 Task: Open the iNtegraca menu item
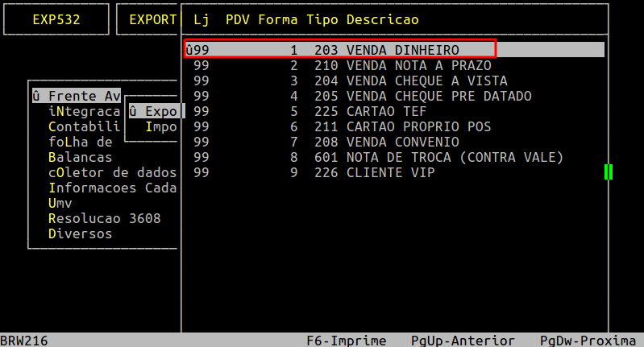[84, 111]
